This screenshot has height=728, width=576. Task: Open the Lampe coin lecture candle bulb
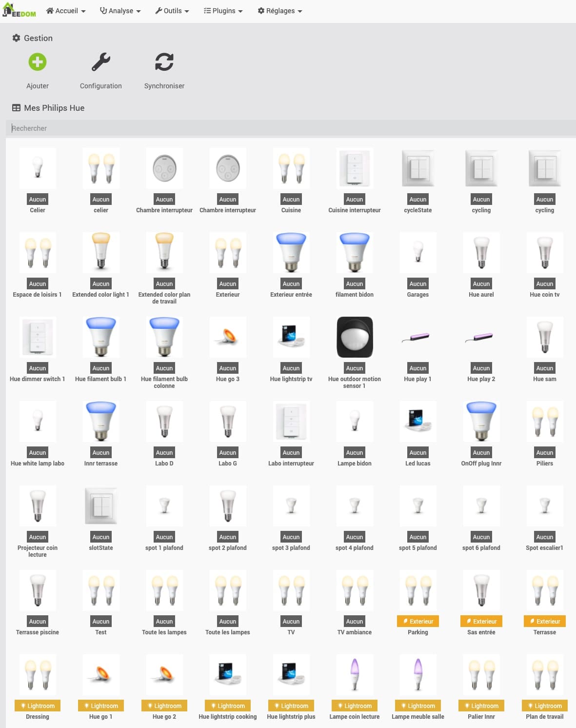click(x=355, y=674)
